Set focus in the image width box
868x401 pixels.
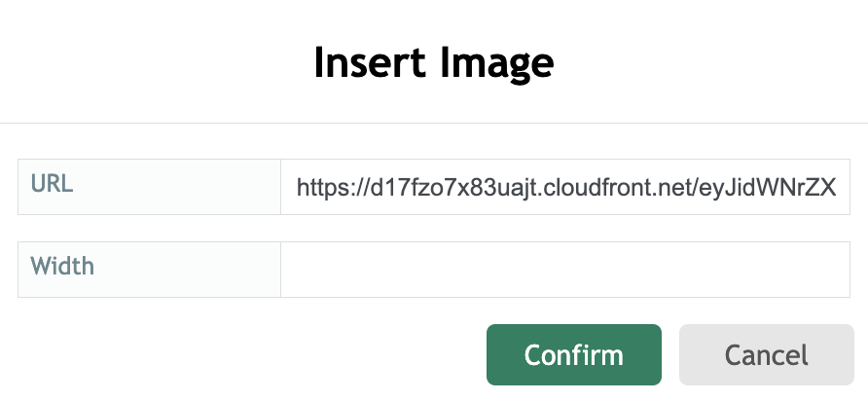click(565, 270)
